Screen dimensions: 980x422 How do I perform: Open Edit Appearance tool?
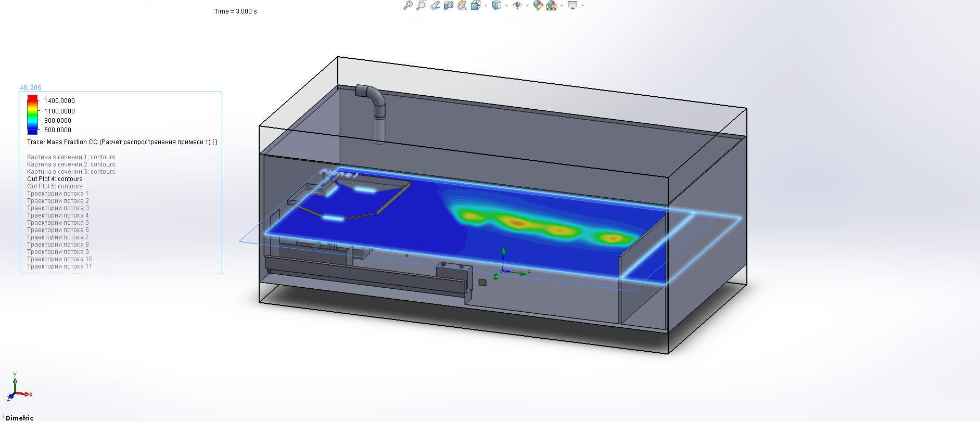pos(538,5)
